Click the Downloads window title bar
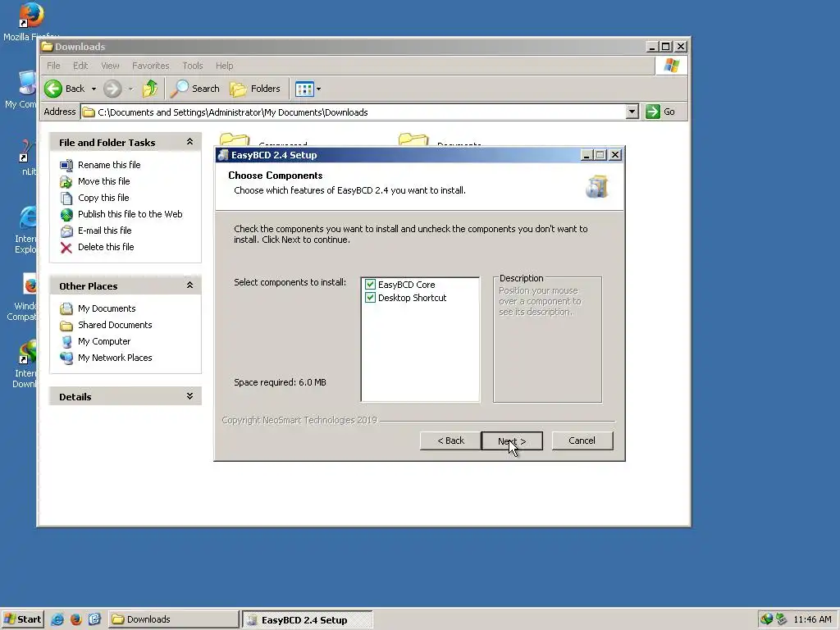The height and width of the screenshot is (630, 840). (343, 47)
